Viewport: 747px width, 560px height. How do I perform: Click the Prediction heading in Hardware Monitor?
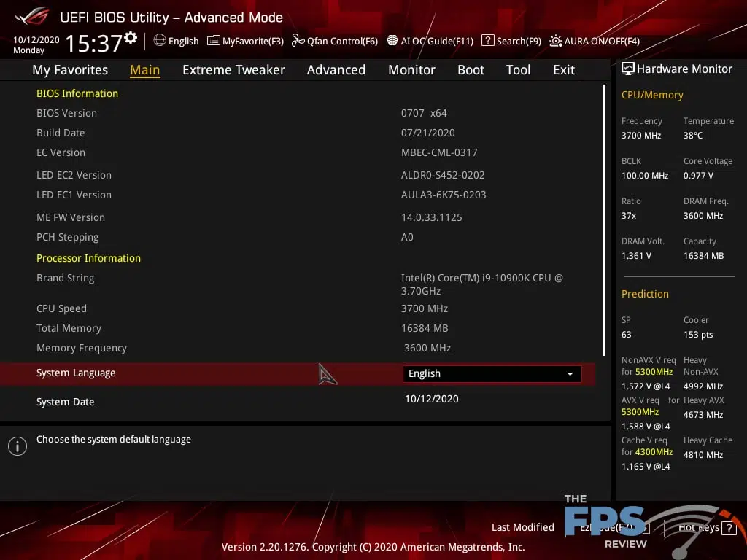point(645,294)
